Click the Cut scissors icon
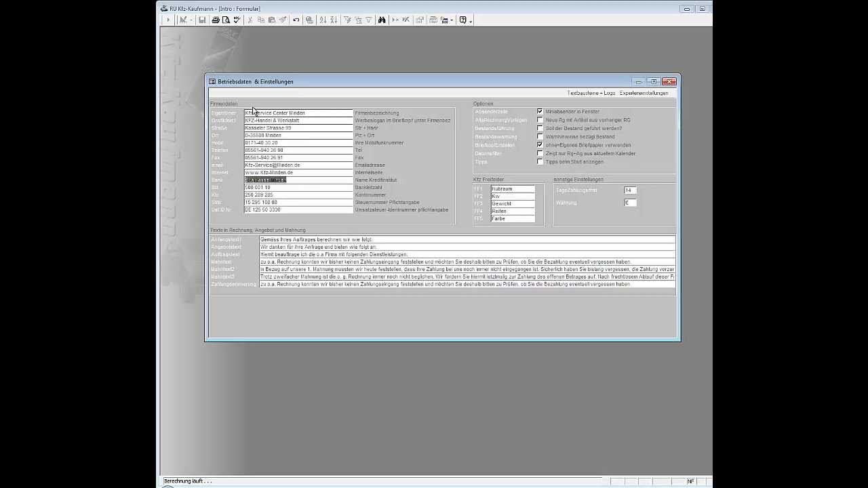 tap(250, 20)
